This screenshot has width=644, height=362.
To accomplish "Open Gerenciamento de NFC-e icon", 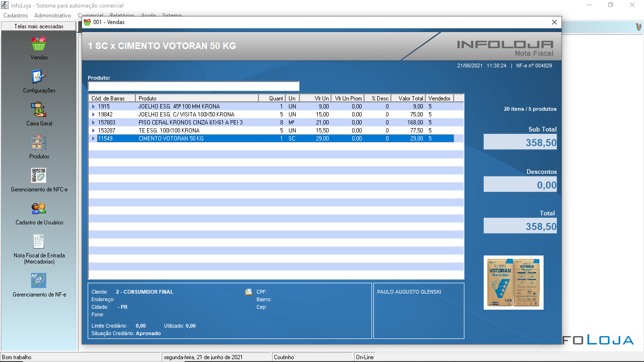I will (39, 175).
